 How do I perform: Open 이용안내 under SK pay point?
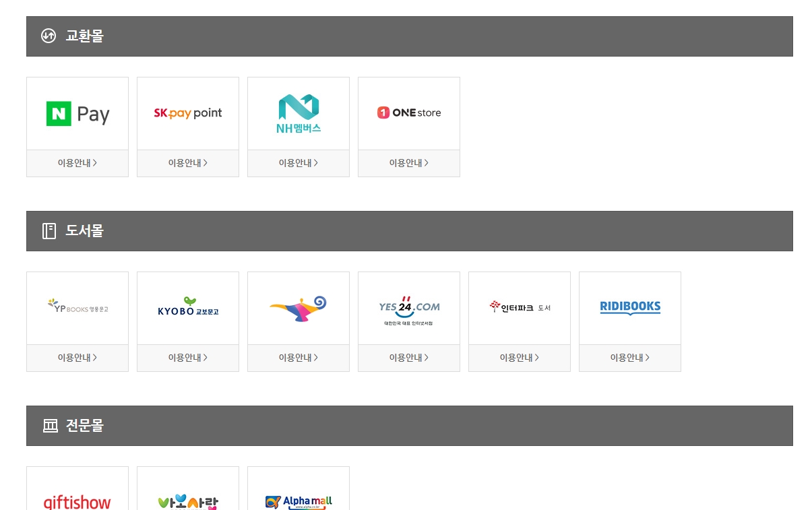pyautogui.click(x=188, y=163)
